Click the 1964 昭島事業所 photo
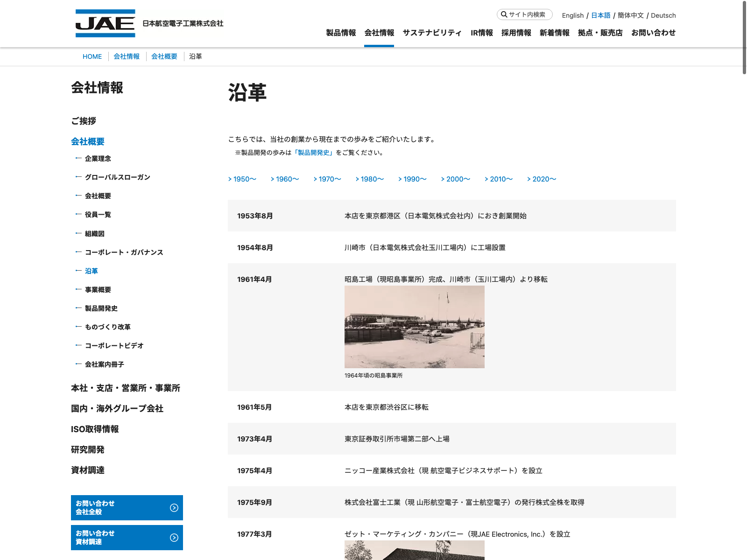This screenshot has height=560, width=747. pos(415,327)
